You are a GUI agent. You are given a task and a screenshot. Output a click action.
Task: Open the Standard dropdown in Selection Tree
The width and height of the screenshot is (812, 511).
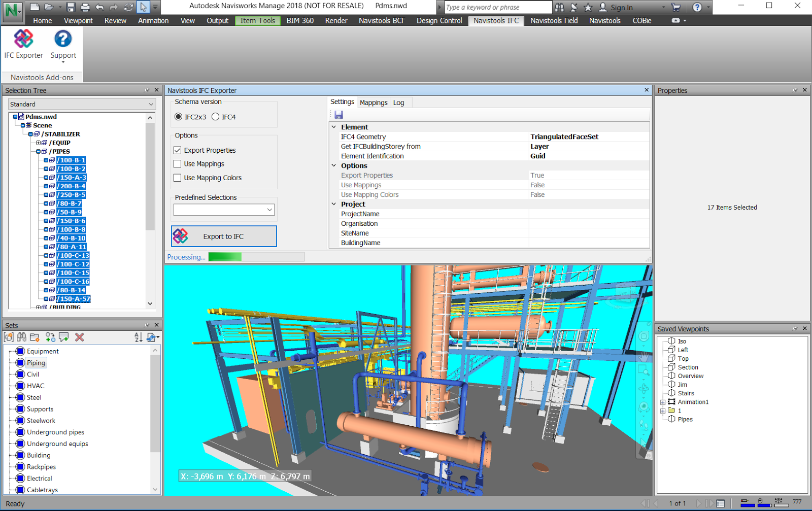(x=82, y=104)
